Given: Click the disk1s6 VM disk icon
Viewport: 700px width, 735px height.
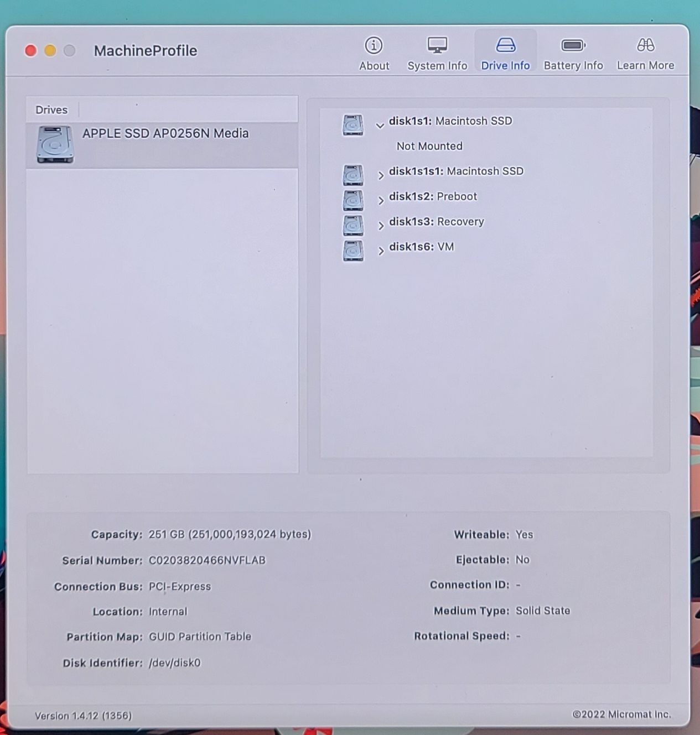Looking at the screenshot, I should (x=353, y=251).
